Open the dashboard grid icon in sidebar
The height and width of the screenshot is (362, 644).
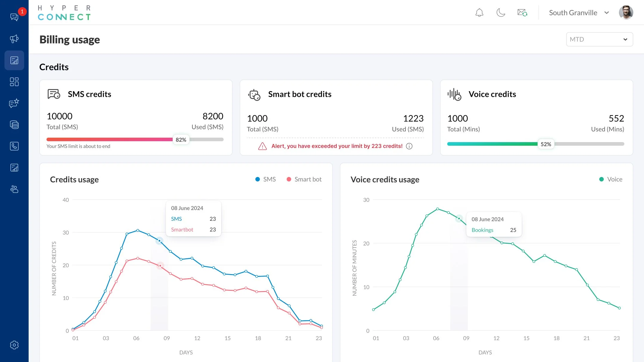pos(14,82)
